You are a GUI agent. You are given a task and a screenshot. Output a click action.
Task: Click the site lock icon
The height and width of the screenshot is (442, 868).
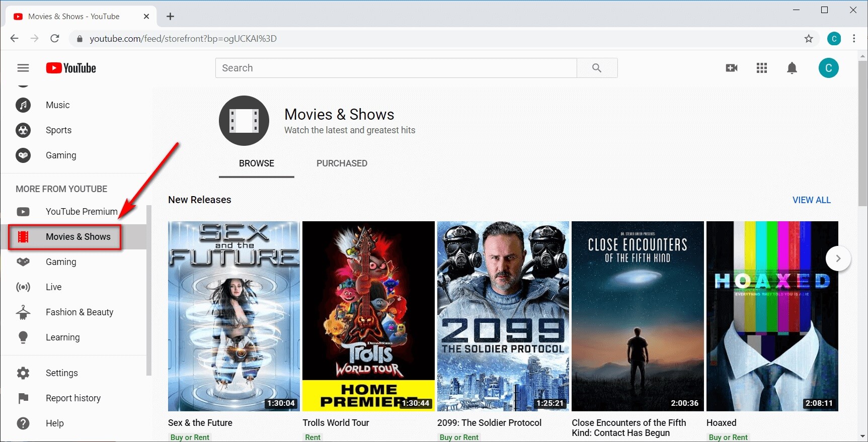click(79, 39)
